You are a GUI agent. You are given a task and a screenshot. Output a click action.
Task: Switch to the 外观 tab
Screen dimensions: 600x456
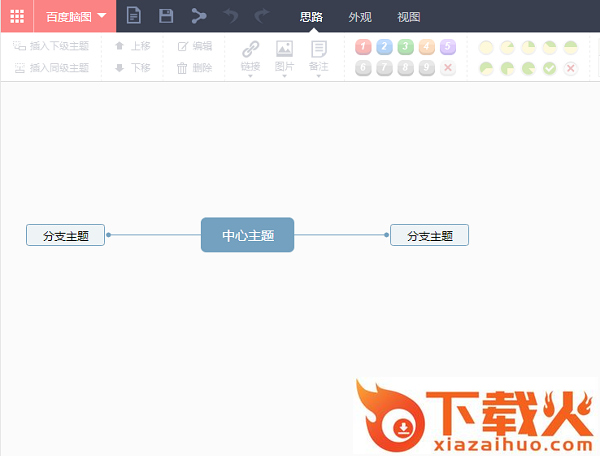(360, 17)
